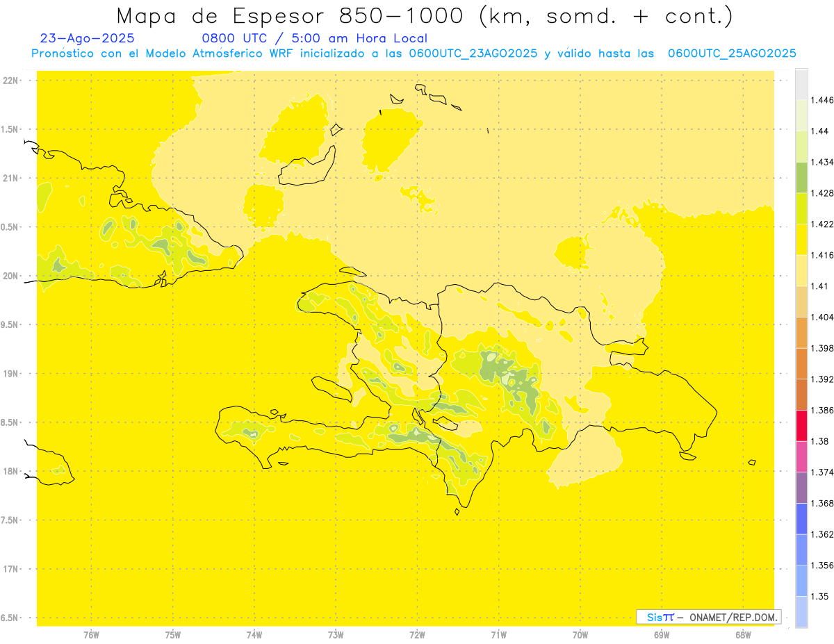Select the date label '23-Ago-2025'
The width and height of the screenshot is (834, 644).
87,39
